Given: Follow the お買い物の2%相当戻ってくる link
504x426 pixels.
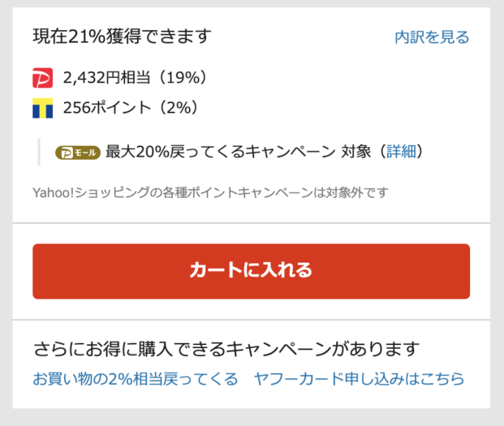Looking at the screenshot, I should tap(136, 379).
